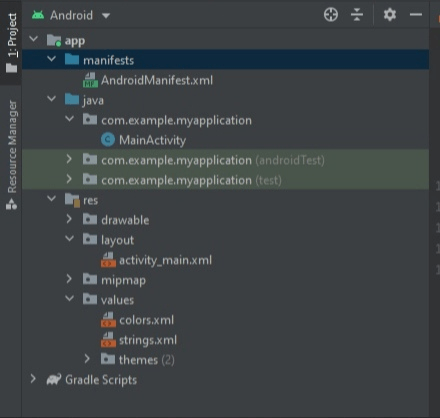Click the MainActivity class icon

108,140
